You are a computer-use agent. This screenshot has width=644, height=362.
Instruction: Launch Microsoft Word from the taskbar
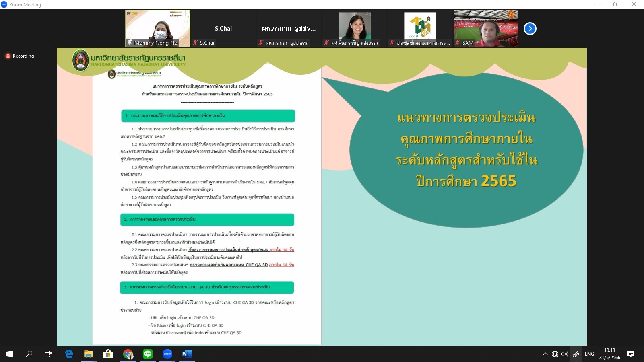[187, 354]
